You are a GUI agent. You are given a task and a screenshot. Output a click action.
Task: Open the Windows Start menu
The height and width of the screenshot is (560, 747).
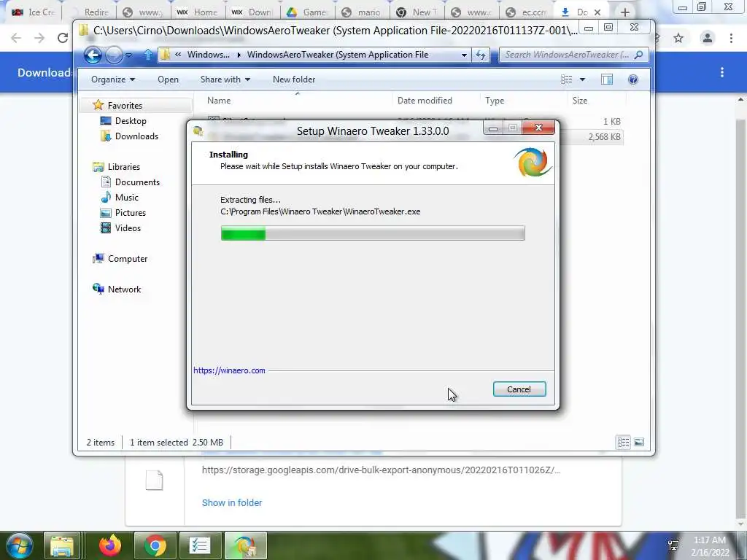(x=18, y=545)
